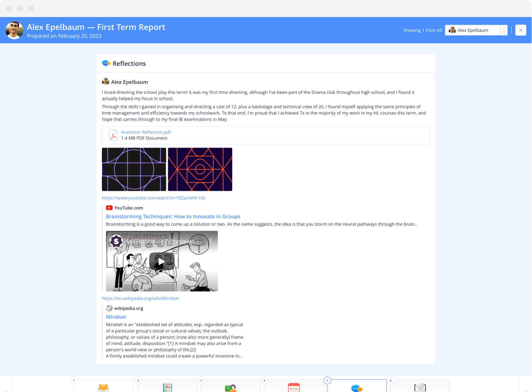
Task: Click the YouTube logo icon
Action: click(x=109, y=208)
